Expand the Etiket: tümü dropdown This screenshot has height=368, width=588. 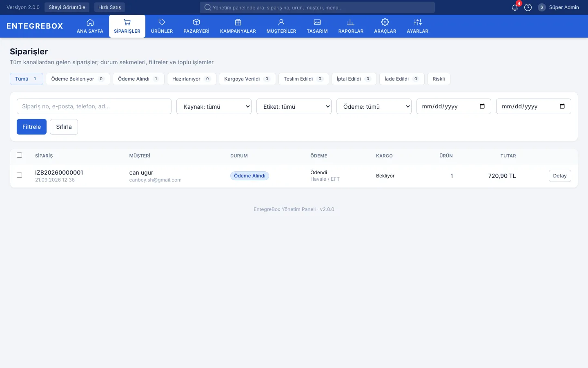(x=294, y=106)
